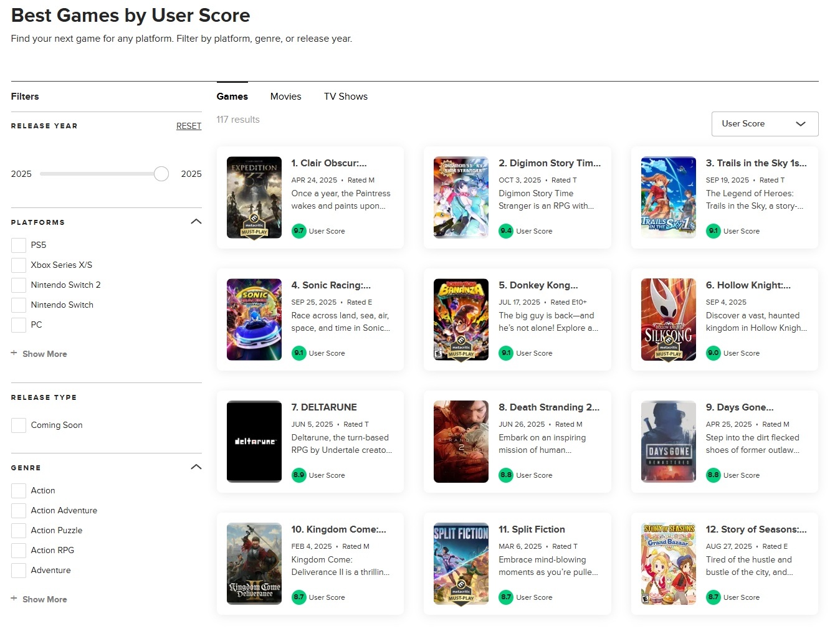840x631 pixels.
Task: Open the Days Gone Remastered cover art
Action: click(669, 442)
